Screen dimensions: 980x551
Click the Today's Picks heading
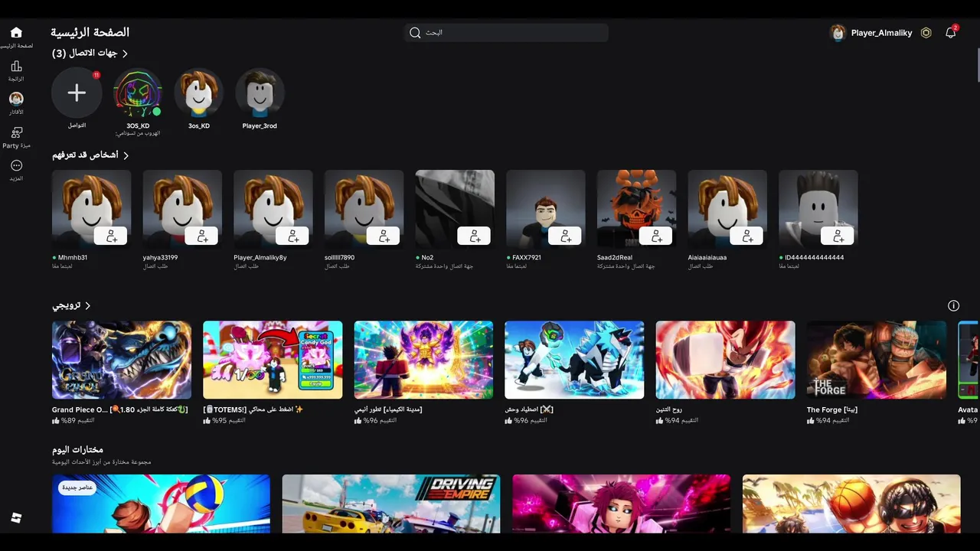pos(77,450)
